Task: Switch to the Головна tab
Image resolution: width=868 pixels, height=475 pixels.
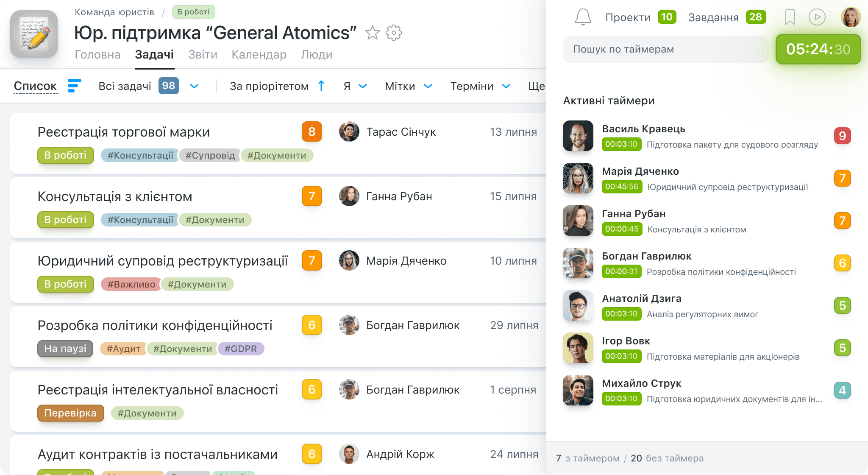Action: pyautogui.click(x=97, y=55)
